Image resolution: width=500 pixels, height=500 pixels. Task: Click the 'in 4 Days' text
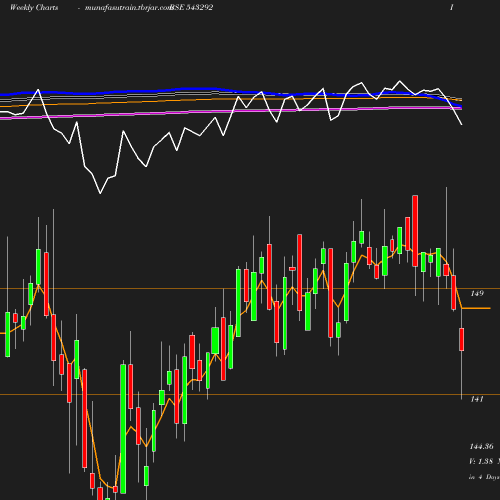click(x=484, y=477)
